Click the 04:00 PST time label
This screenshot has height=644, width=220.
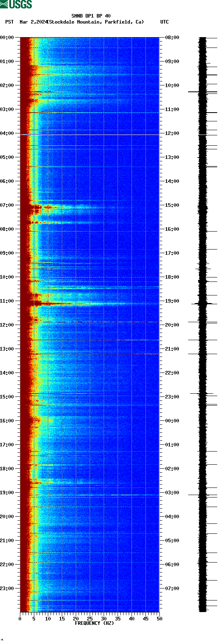click(x=7, y=133)
